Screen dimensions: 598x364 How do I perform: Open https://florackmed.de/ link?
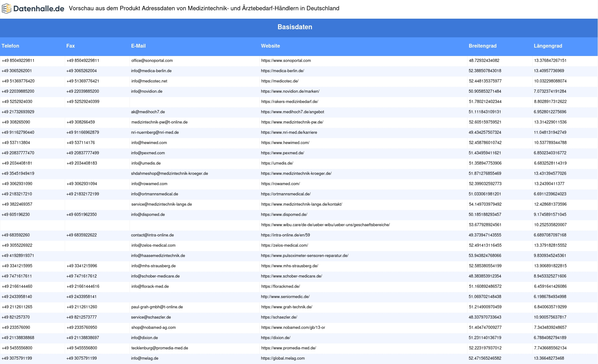(281, 287)
